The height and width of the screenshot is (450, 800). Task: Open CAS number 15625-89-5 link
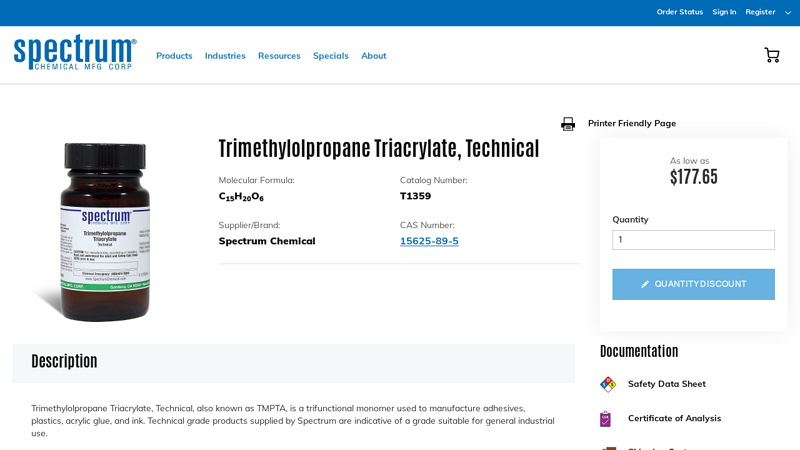[x=429, y=241]
